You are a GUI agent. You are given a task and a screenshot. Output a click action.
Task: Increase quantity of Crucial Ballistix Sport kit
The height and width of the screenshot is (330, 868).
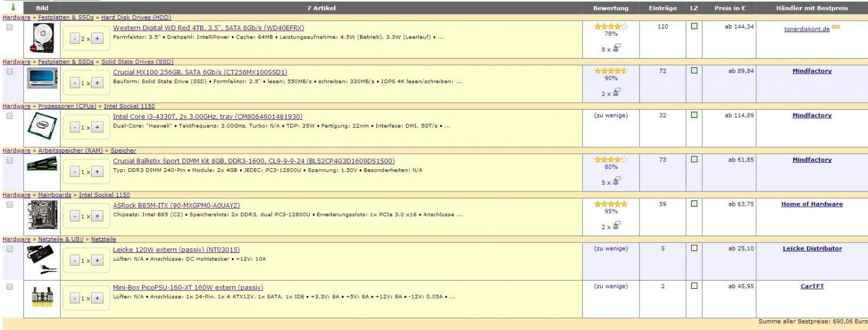click(x=97, y=172)
